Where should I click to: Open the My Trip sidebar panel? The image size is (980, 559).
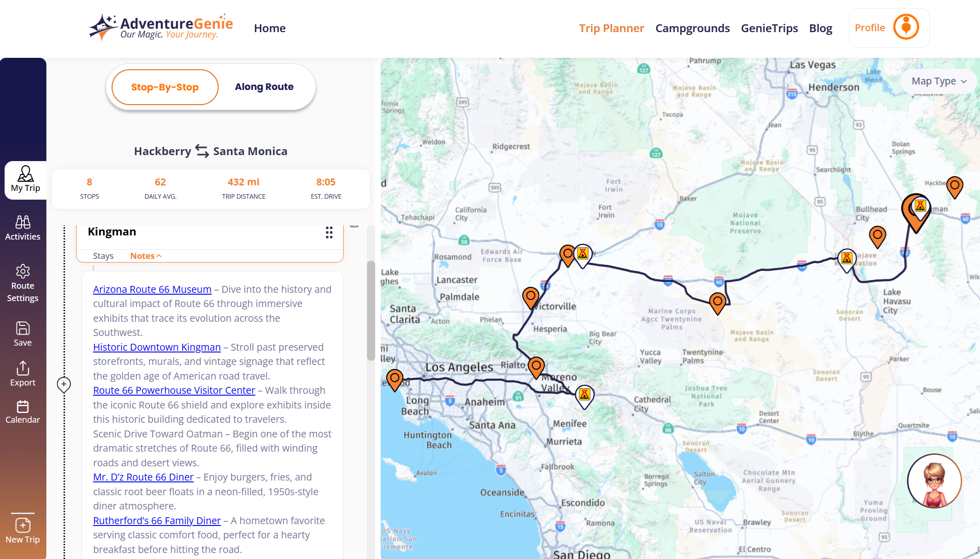[25, 180]
